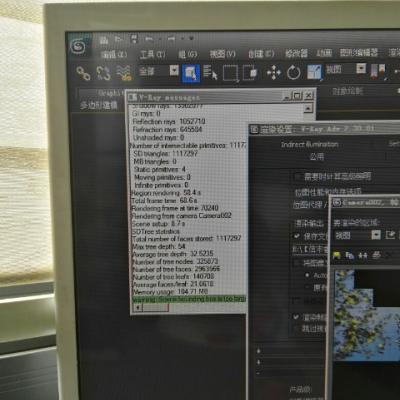Switch to the Indirect illumination tab
Viewport: 400px width, 400px height.
tap(310, 144)
